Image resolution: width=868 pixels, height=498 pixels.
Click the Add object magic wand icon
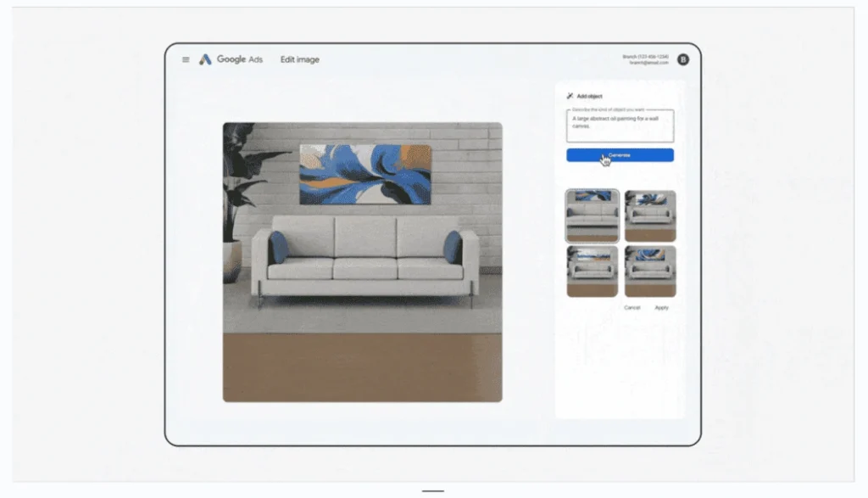pos(570,96)
